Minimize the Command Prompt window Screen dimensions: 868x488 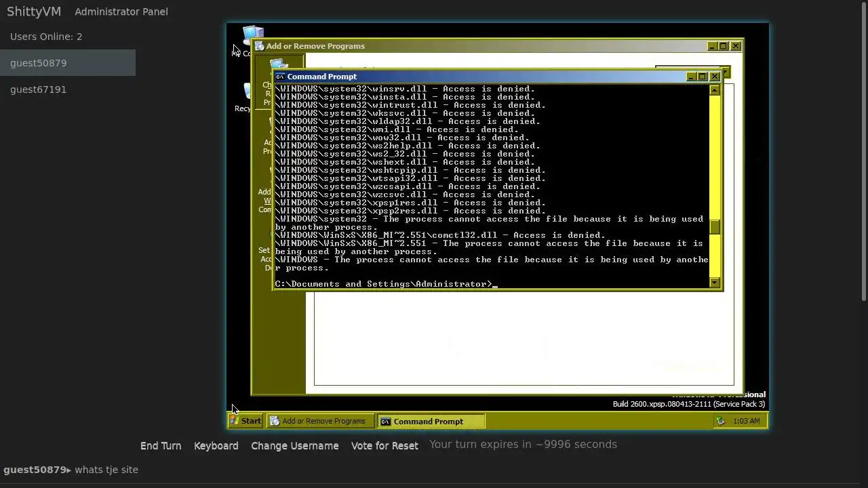point(690,77)
